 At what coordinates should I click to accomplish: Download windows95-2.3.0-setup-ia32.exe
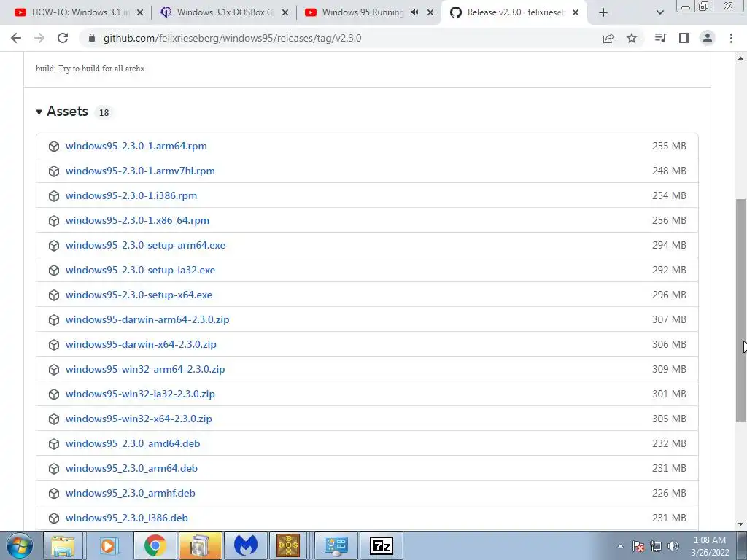(140, 270)
